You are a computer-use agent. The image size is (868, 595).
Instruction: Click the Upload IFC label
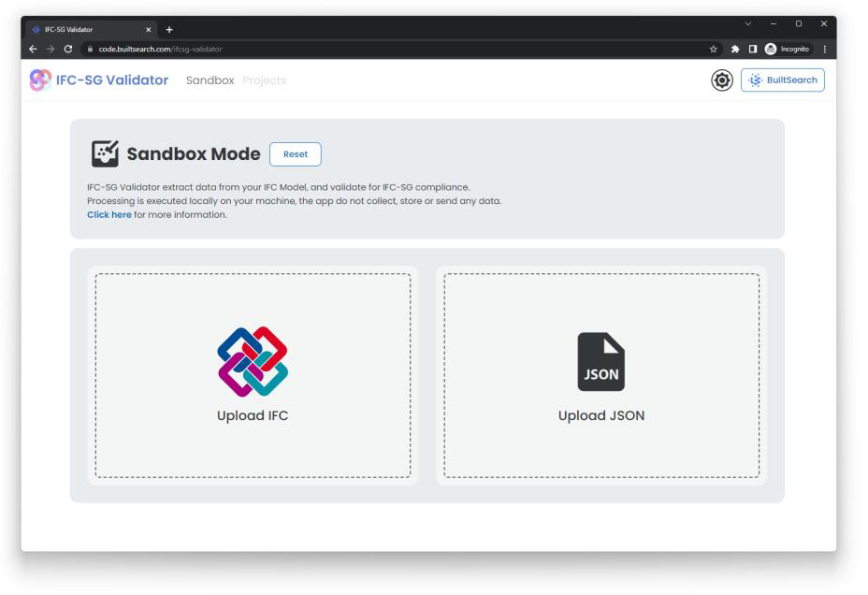tap(253, 415)
